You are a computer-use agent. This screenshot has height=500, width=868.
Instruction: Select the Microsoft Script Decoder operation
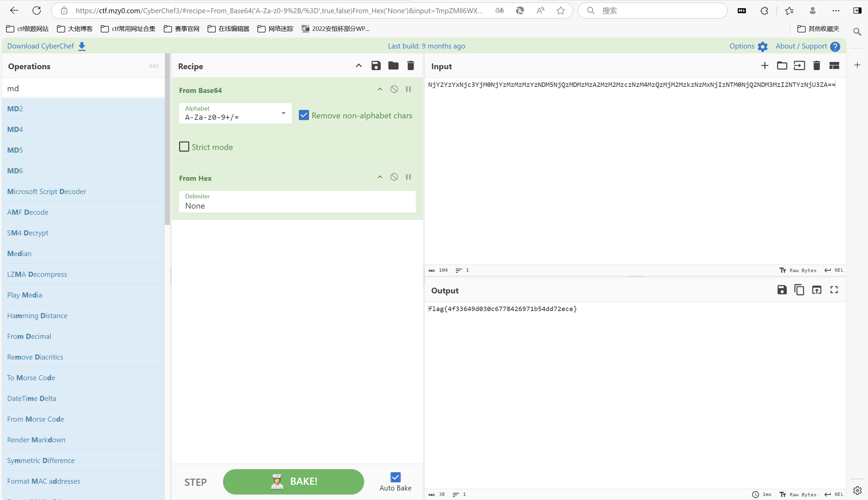[x=83, y=191]
